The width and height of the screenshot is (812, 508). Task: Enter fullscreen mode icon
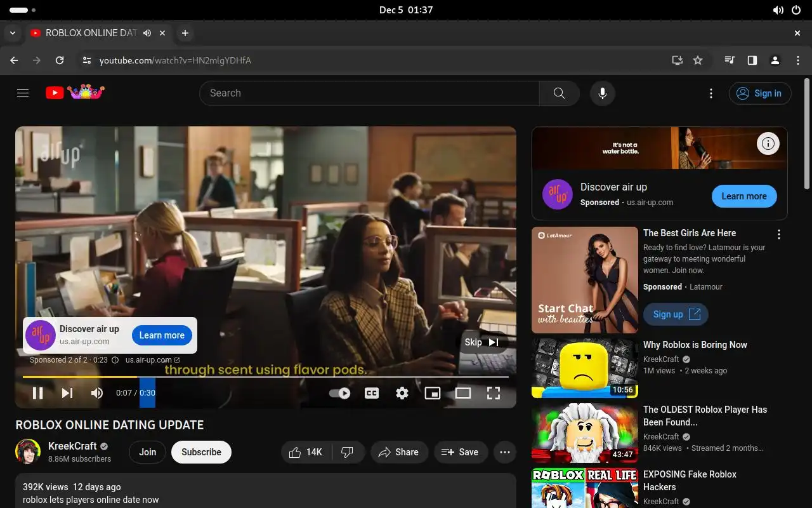494,393
